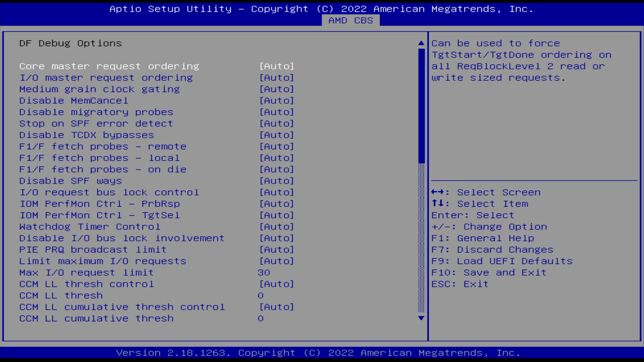Select Disable MemCancel label
Screen dimensions: 644x362
74,101
